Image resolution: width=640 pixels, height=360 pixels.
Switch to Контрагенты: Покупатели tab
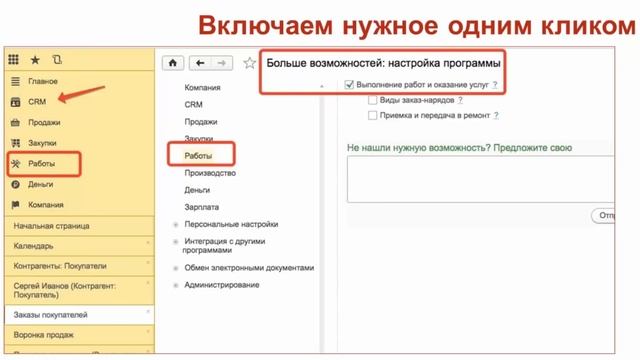(79, 266)
